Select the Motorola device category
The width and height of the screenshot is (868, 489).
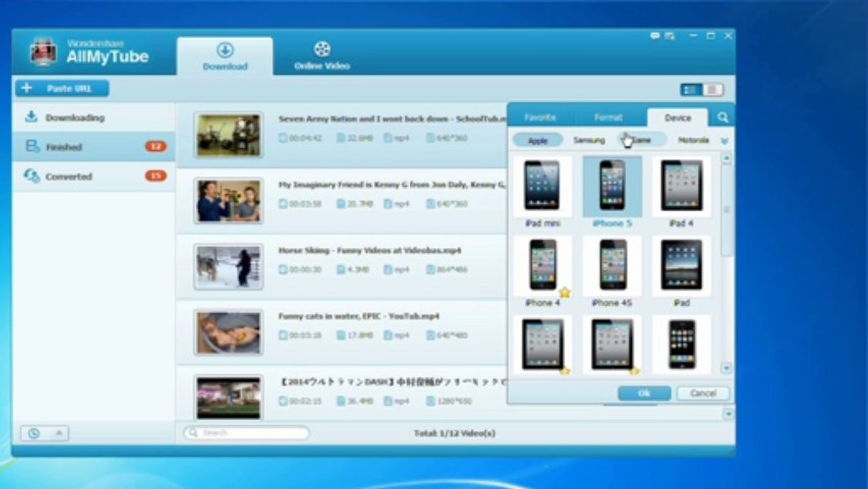(694, 140)
